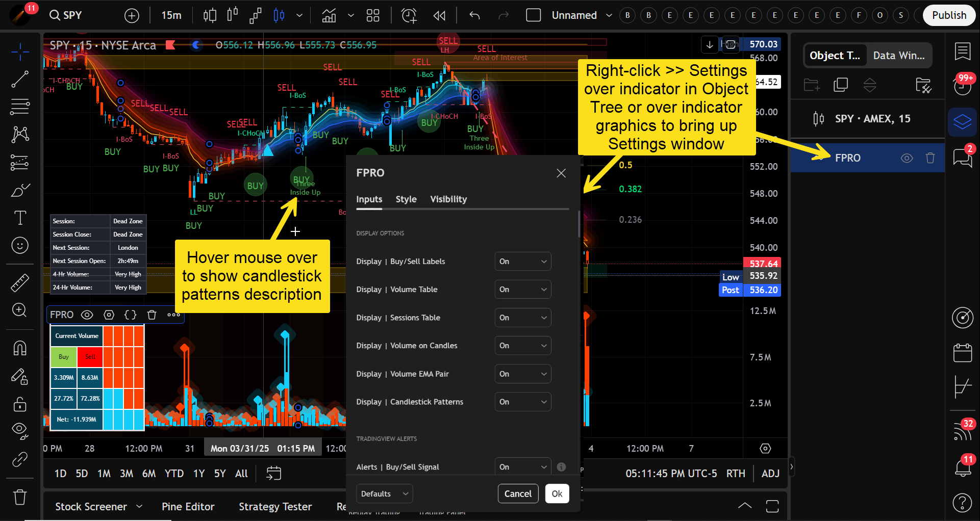Toggle ADJ price adjustment
Viewport: 980px width, 521px height.
770,474
